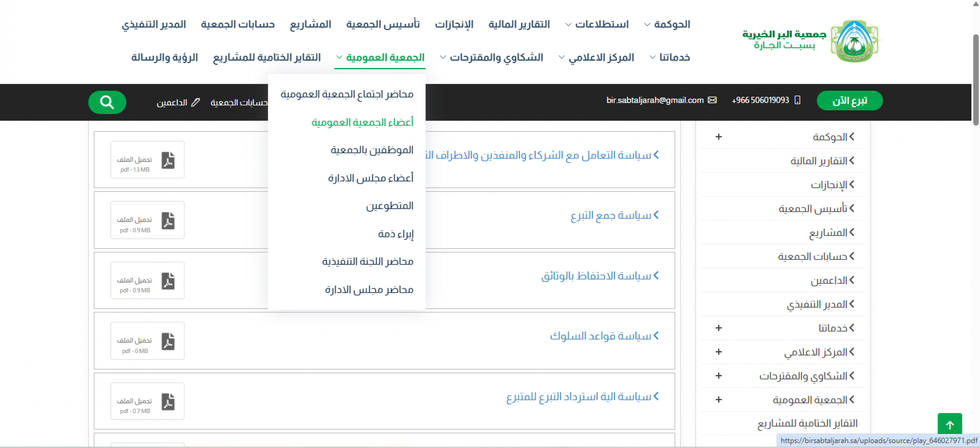The width and height of the screenshot is (980, 448).
Task: Choose محاضر مجلس الادارة menu entry
Action: [x=369, y=290]
